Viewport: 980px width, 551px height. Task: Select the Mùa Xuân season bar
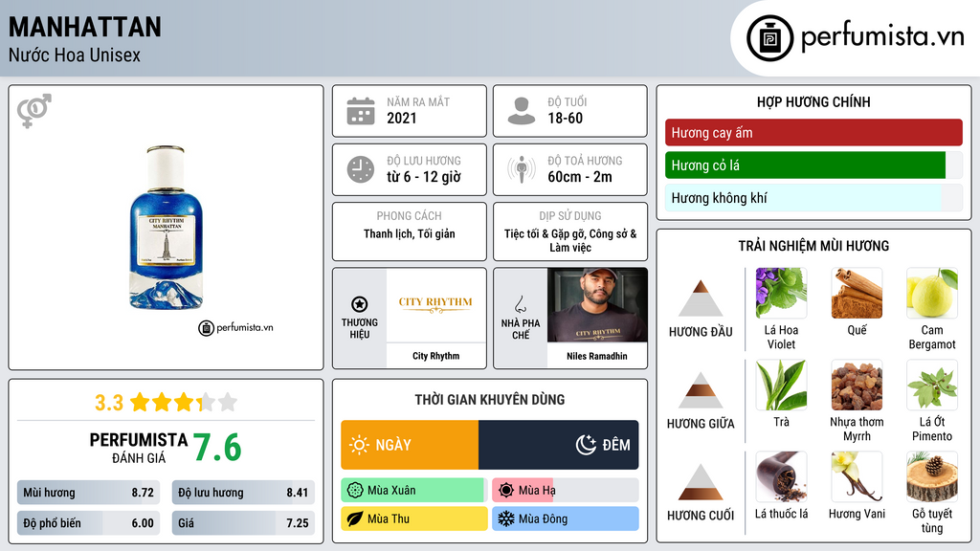[414, 491]
